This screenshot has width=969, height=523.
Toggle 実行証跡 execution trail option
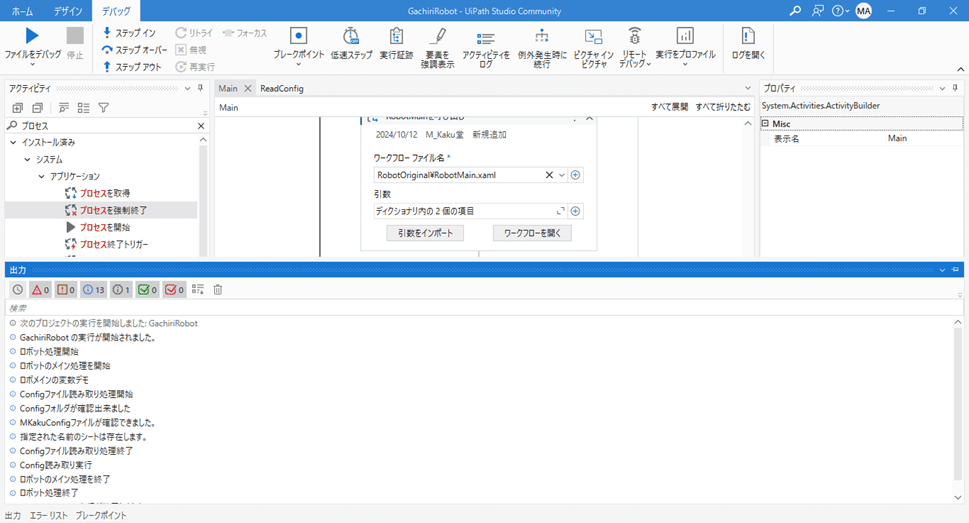tap(396, 43)
